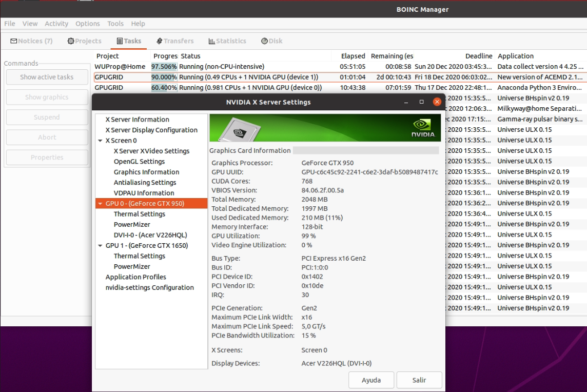
Task: Select VDPAU Information
Action: point(144,193)
